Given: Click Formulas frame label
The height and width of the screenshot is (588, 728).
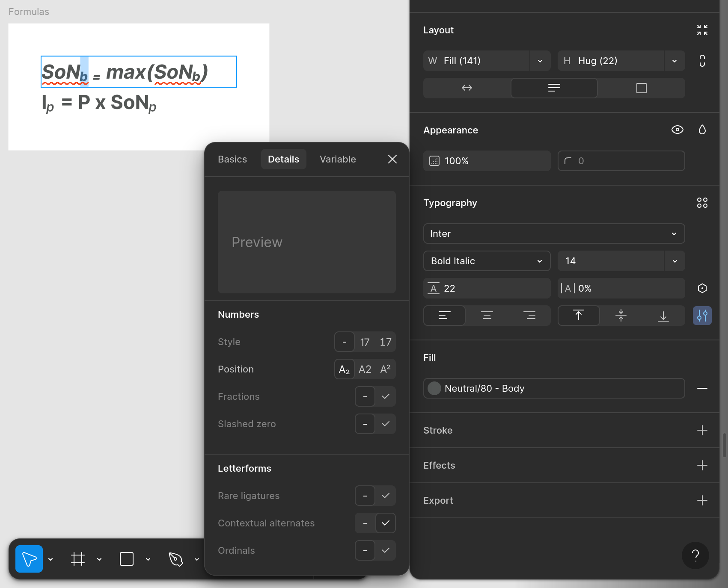Looking at the screenshot, I should coord(29,12).
